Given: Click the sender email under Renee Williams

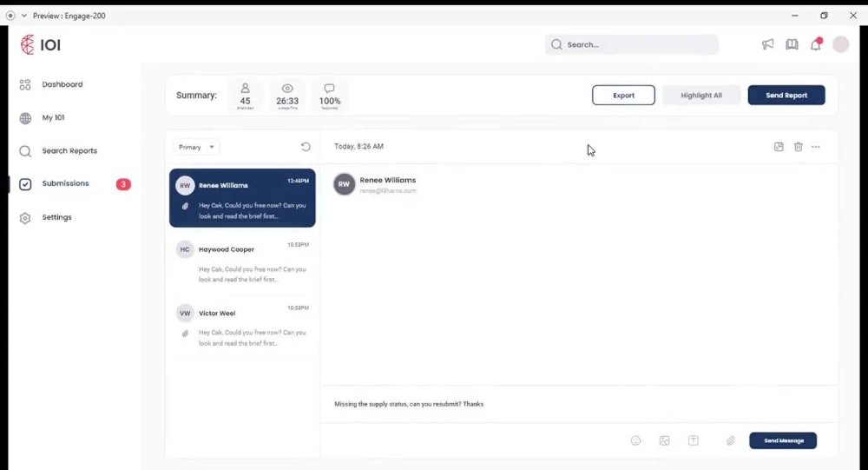Looking at the screenshot, I should pos(387,190).
